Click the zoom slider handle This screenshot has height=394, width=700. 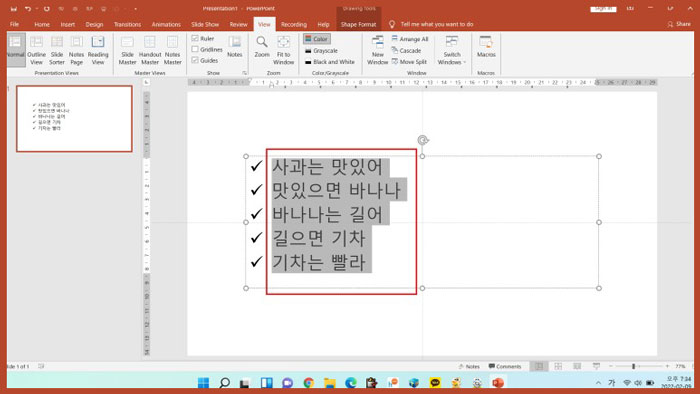point(633,366)
